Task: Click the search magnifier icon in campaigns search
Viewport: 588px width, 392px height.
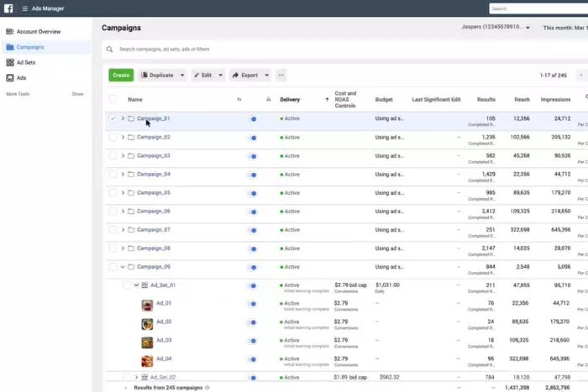Action: pyautogui.click(x=109, y=49)
